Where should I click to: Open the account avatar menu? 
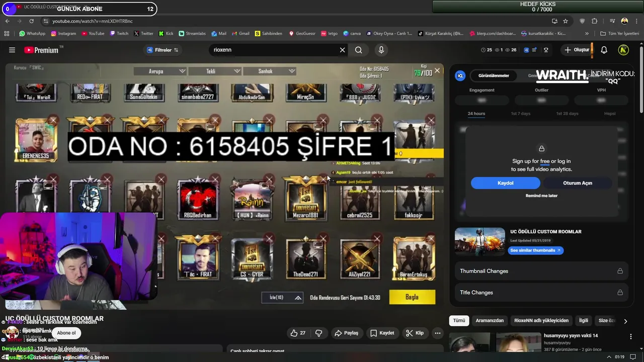coord(623,50)
